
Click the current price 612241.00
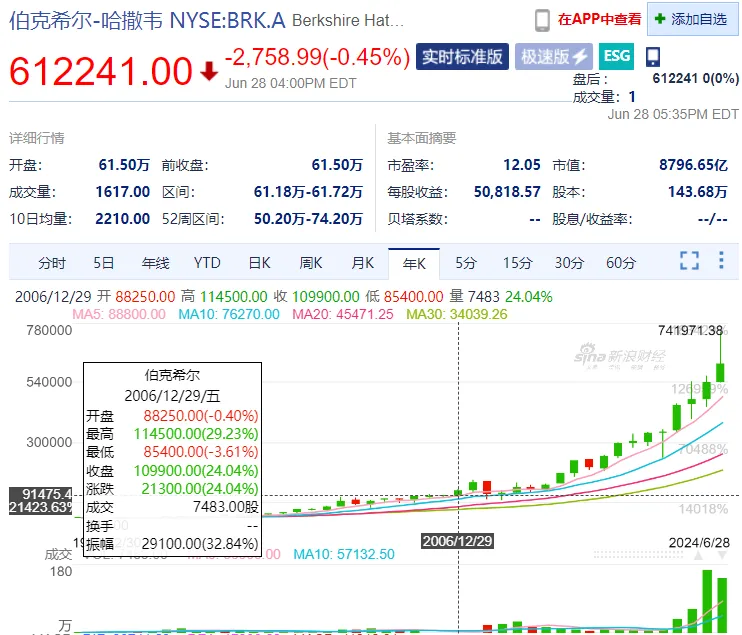(101, 71)
